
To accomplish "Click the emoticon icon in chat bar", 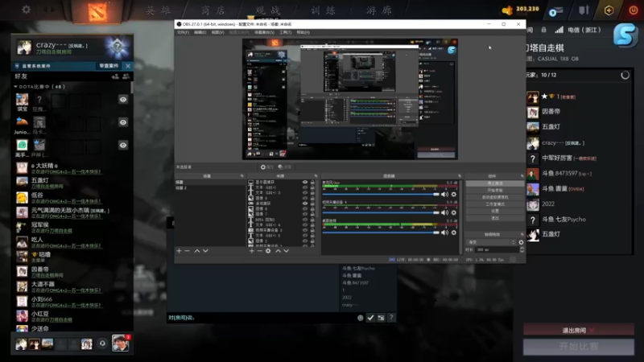I will (360, 318).
